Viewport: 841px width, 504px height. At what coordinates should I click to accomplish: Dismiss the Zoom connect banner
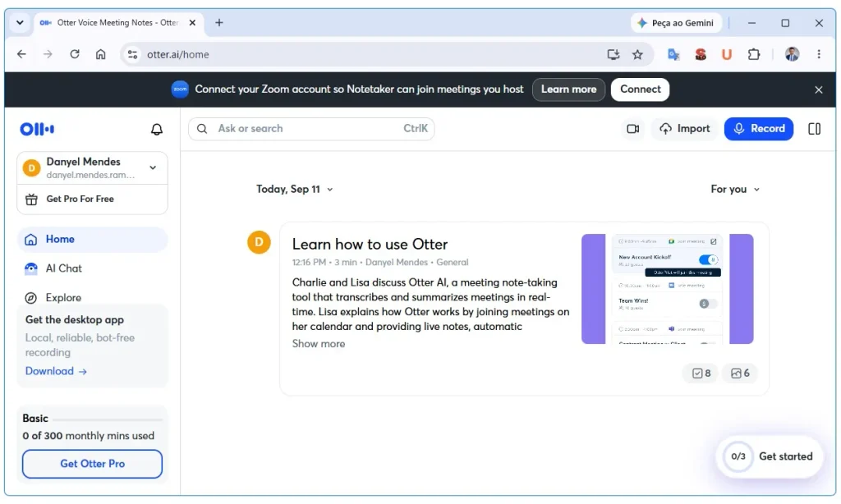(819, 89)
